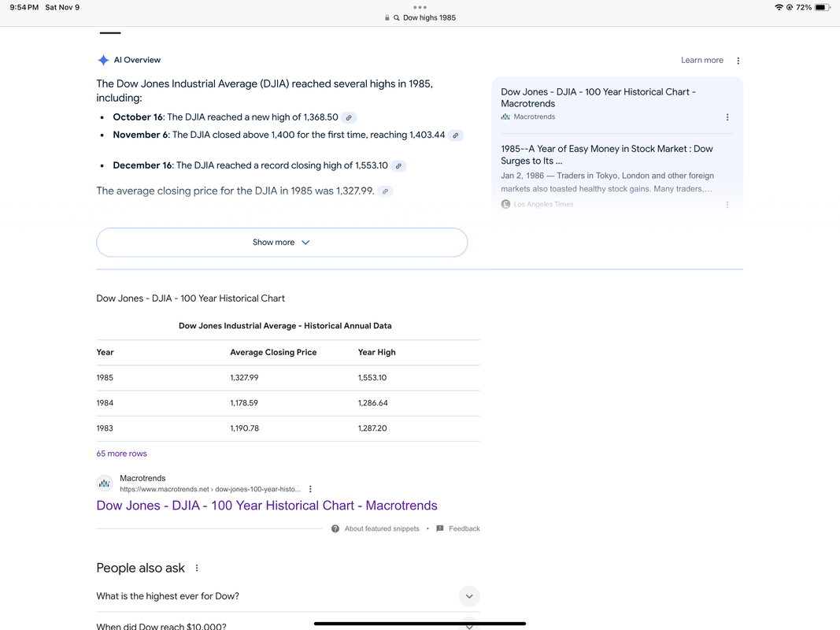Select Year High cell '1,553.10'

point(372,378)
